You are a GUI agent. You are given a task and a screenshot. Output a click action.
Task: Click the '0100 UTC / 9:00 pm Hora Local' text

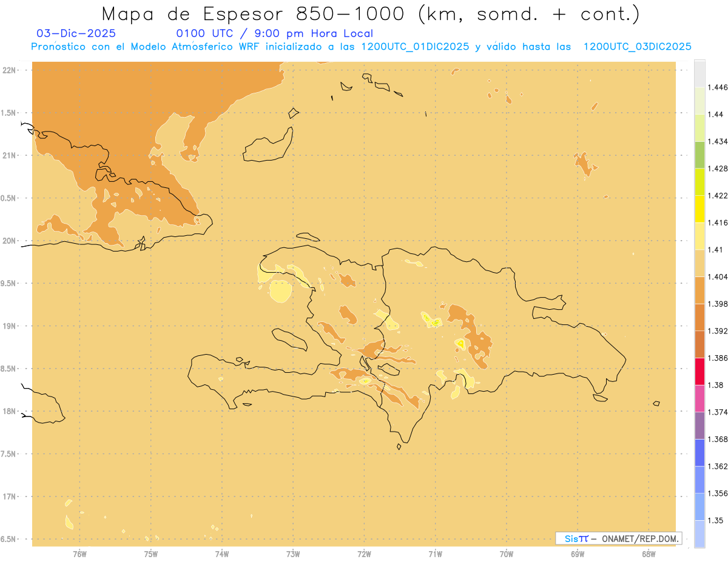pyautogui.click(x=275, y=33)
